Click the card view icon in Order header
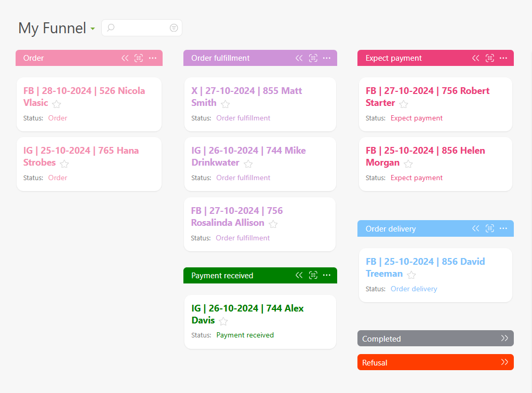The height and width of the screenshot is (393, 532). pos(139,58)
